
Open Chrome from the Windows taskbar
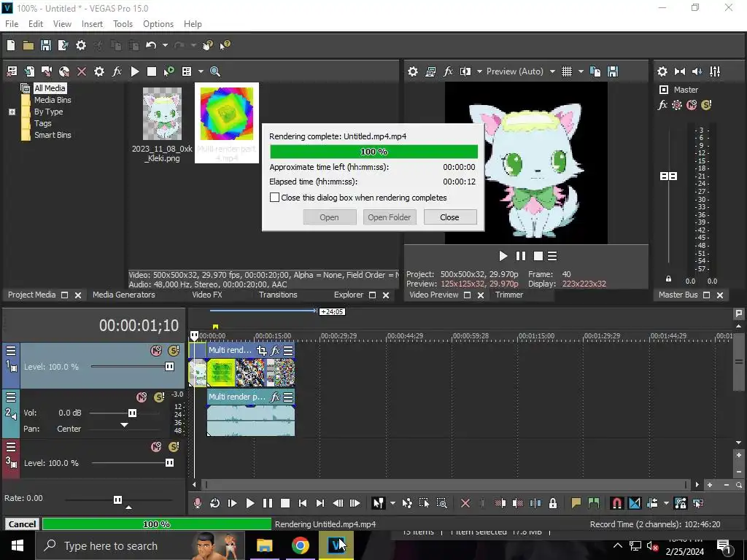pyautogui.click(x=300, y=545)
